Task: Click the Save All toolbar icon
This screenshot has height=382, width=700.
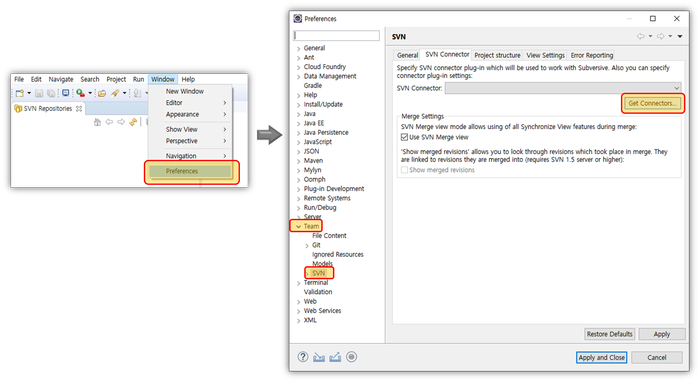Action: (x=51, y=93)
